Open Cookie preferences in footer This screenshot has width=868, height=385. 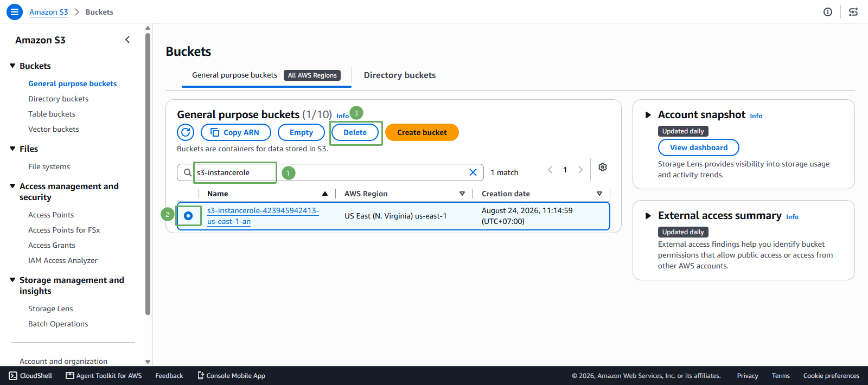pyautogui.click(x=831, y=376)
